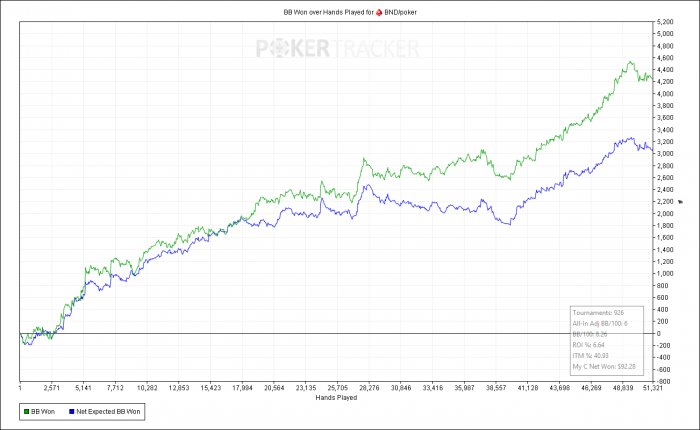The image size is (700, 430).
Task: Click y-axis tick label '3,000'
Action: point(665,154)
